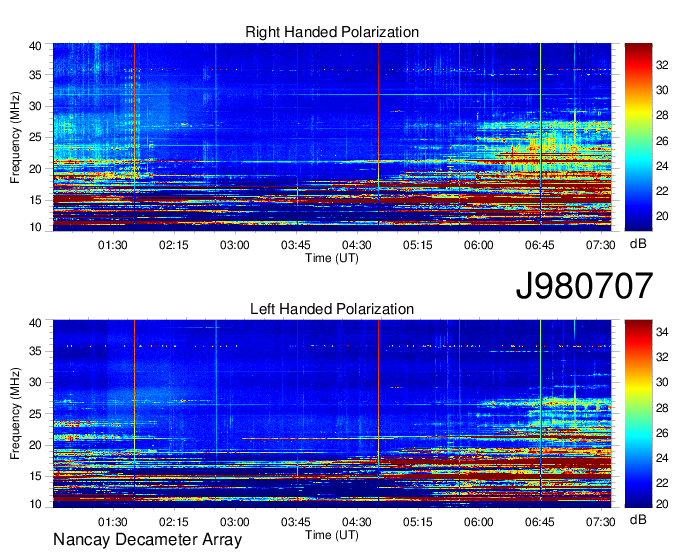The width and height of the screenshot is (680, 552).
Task: Click the "35" frequency tick of right-handed plot
Action: coord(35,75)
